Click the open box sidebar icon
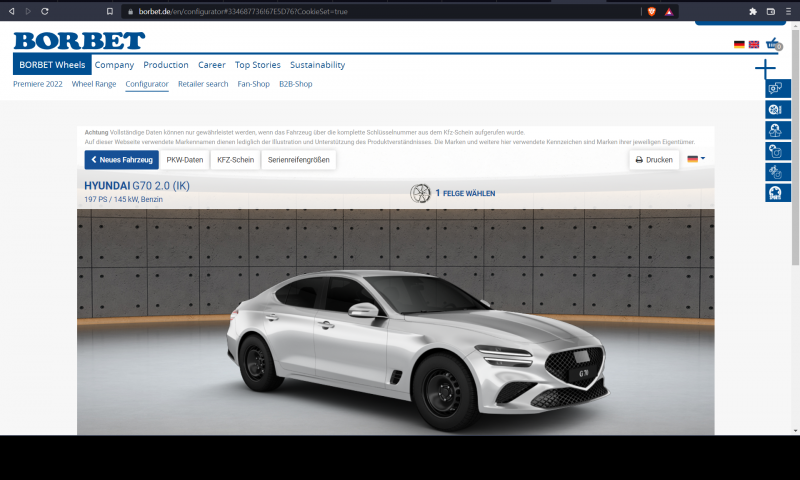Screen dimensions: 800x480 pos(778,130)
